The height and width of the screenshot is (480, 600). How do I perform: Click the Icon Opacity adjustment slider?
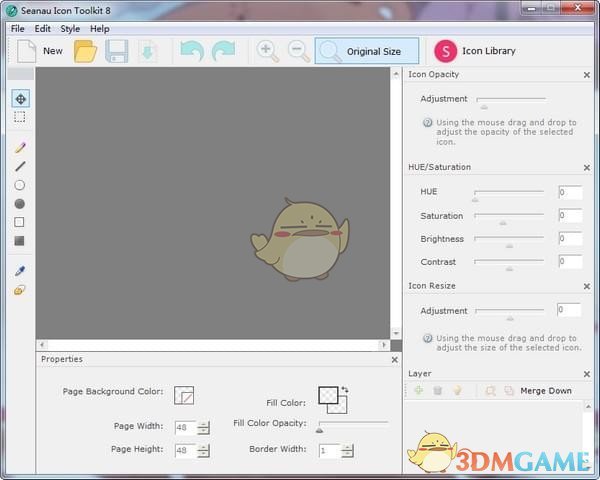pos(511,102)
